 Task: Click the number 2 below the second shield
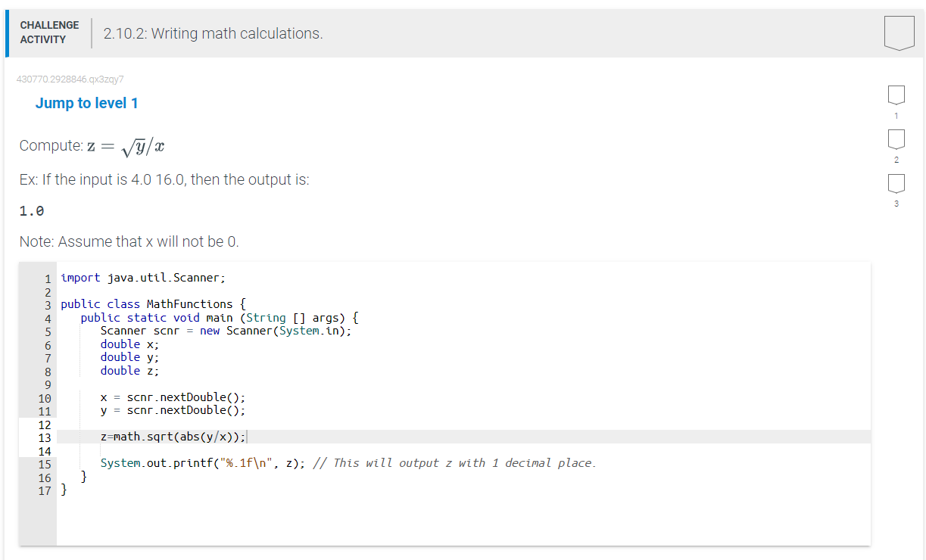[x=896, y=160]
